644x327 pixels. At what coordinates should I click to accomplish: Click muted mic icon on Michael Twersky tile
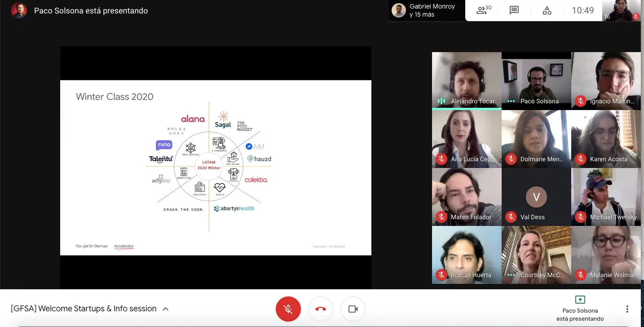pos(581,217)
